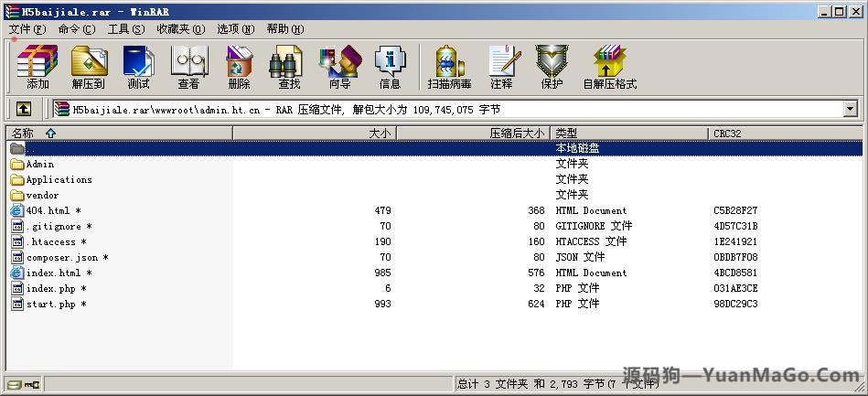The image size is (868, 396).
Task: Click the GITIGNORE 文件 type cell
Action: click(594, 226)
